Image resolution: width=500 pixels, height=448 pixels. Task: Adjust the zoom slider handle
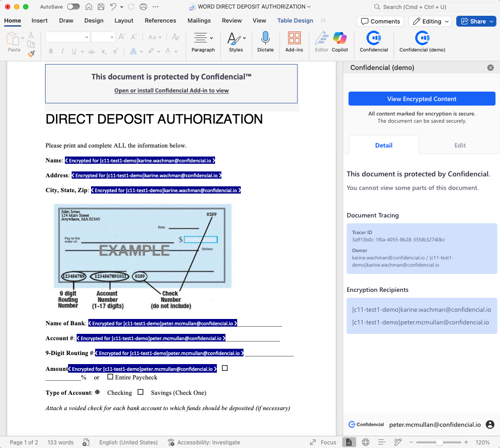[x=440, y=442]
